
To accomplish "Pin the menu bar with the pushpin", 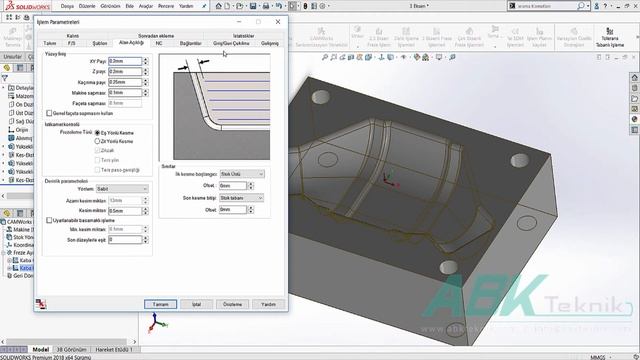I will pyautogui.click(x=204, y=6).
